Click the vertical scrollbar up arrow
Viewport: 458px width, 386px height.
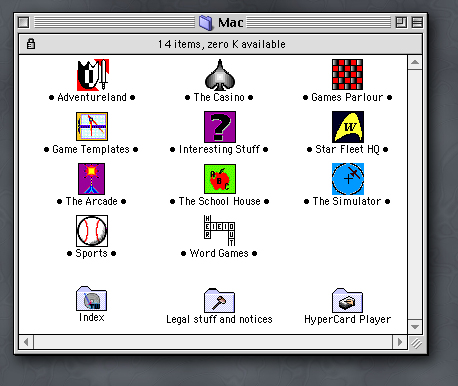(415, 62)
